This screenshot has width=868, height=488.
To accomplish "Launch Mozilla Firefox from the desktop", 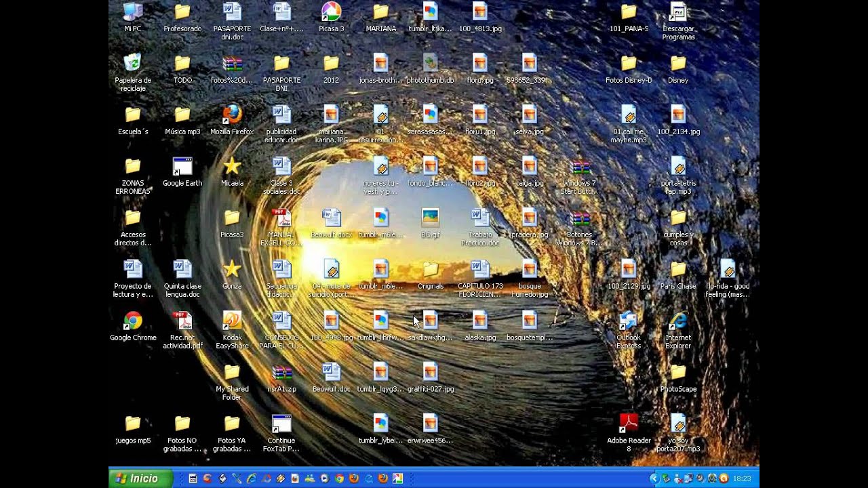I will point(232,115).
